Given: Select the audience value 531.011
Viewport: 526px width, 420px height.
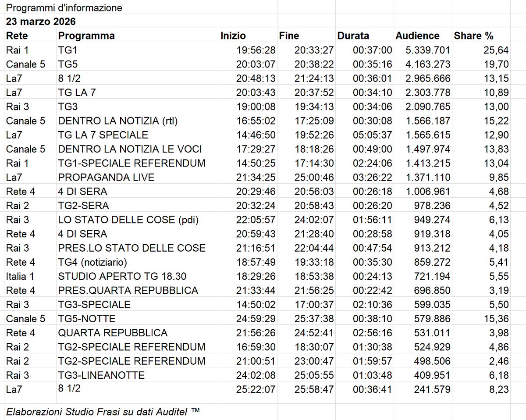Looking at the screenshot, I should (432, 333).
